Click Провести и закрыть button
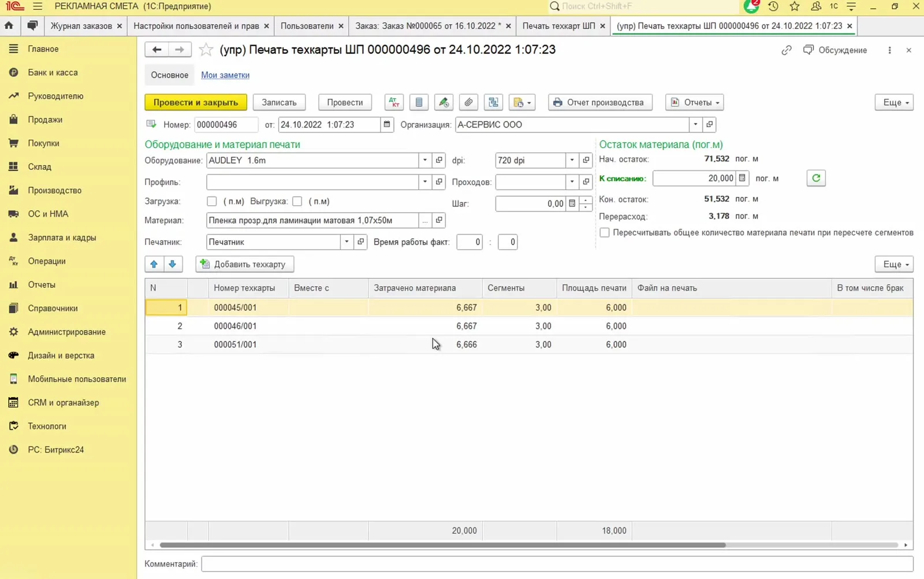The image size is (924, 579). pyautogui.click(x=196, y=102)
